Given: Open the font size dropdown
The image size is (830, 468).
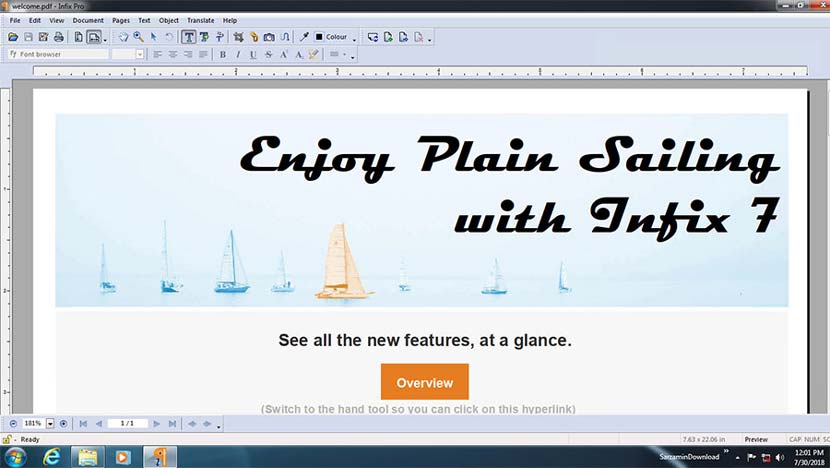Looking at the screenshot, I should (140, 54).
